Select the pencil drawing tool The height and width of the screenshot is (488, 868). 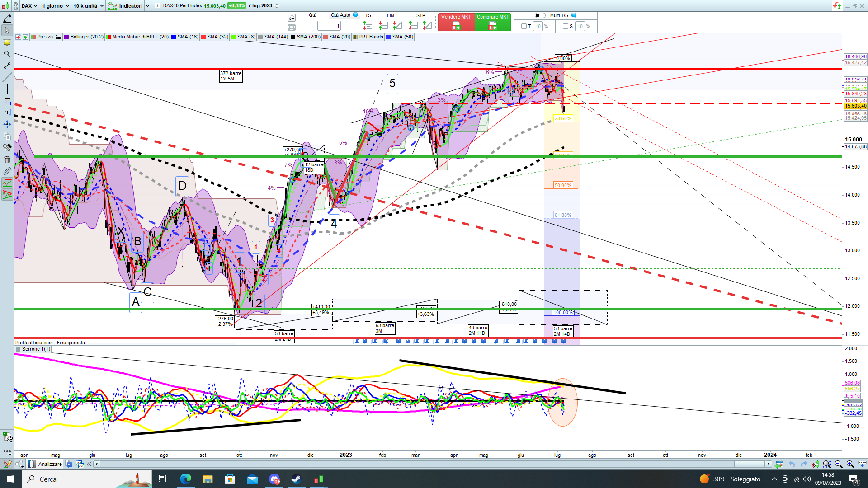[7, 19]
